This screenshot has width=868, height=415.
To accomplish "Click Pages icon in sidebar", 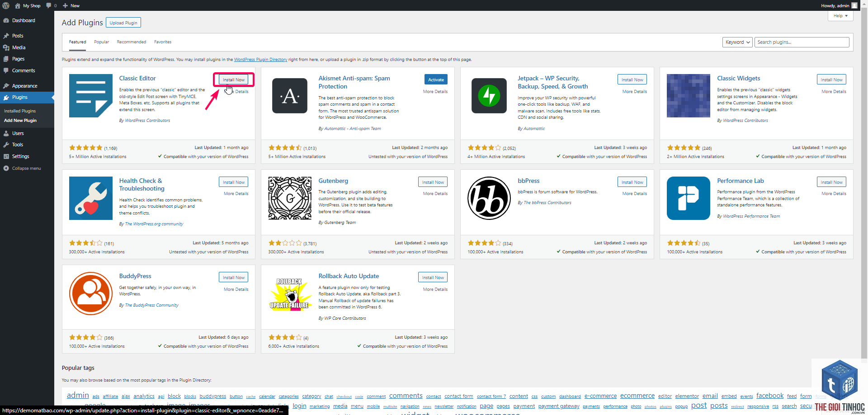I will (6, 59).
